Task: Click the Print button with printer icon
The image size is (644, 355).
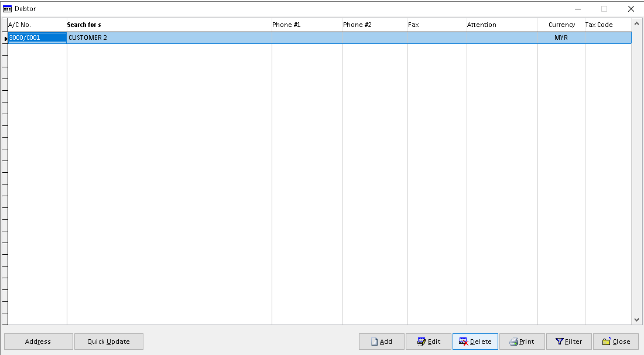Action: (522, 342)
